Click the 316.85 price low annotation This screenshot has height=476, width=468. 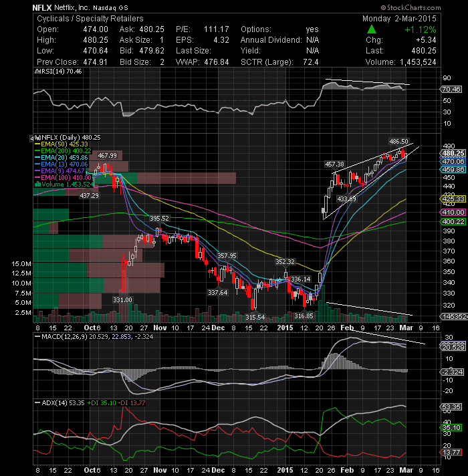click(x=304, y=316)
